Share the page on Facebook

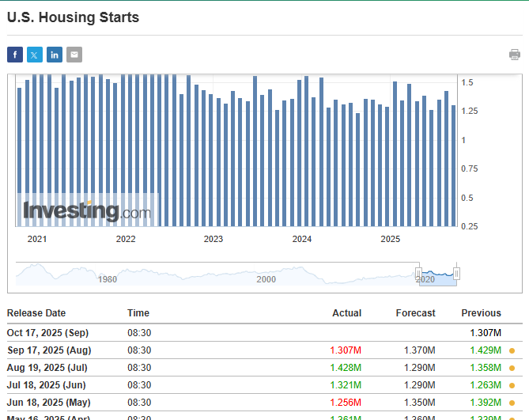coord(15,55)
